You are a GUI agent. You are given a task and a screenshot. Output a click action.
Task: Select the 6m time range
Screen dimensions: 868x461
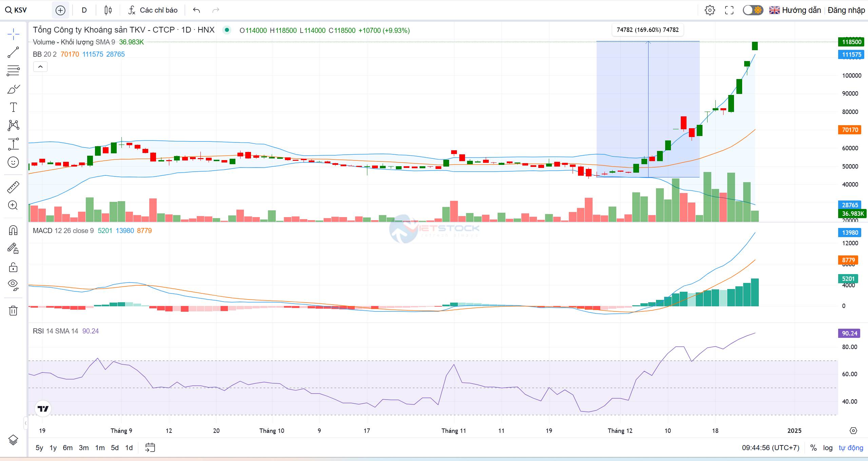pos(67,448)
